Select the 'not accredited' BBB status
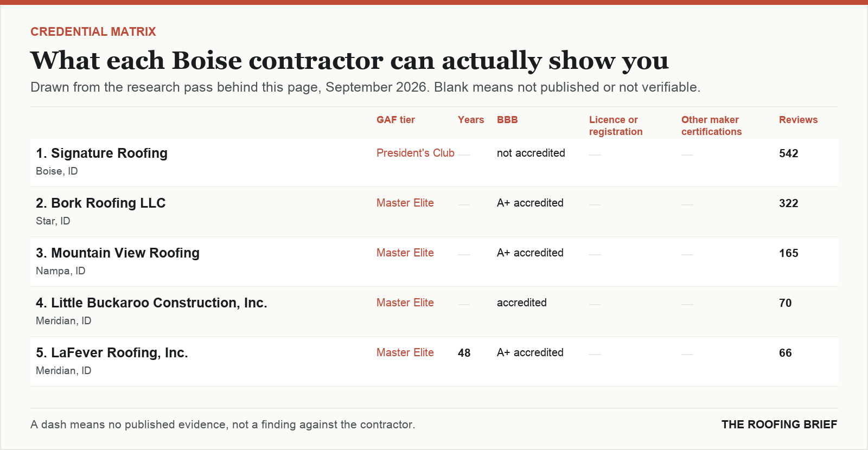 click(531, 153)
